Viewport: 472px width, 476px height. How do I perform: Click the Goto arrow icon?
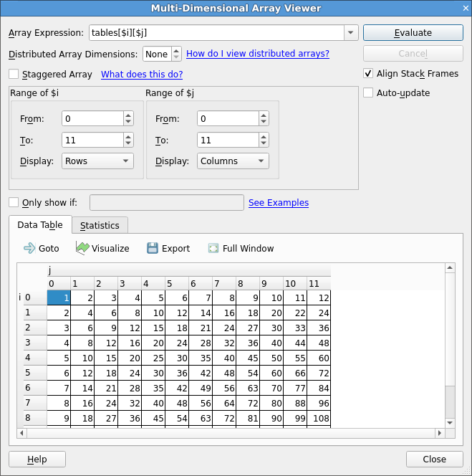(x=30, y=248)
